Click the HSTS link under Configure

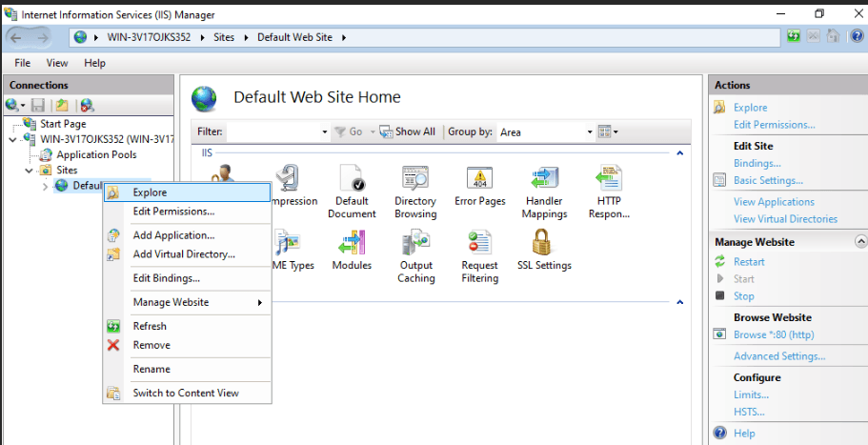coord(749,412)
